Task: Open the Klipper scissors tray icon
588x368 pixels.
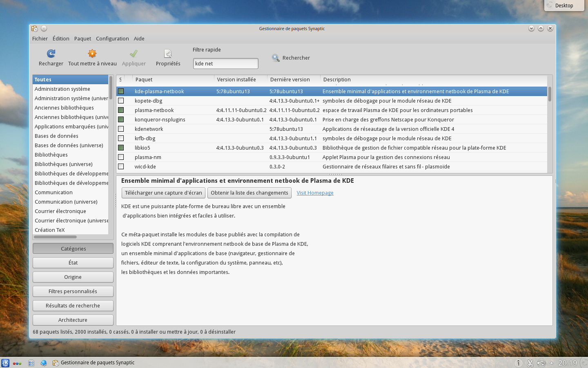Action: 530,363
